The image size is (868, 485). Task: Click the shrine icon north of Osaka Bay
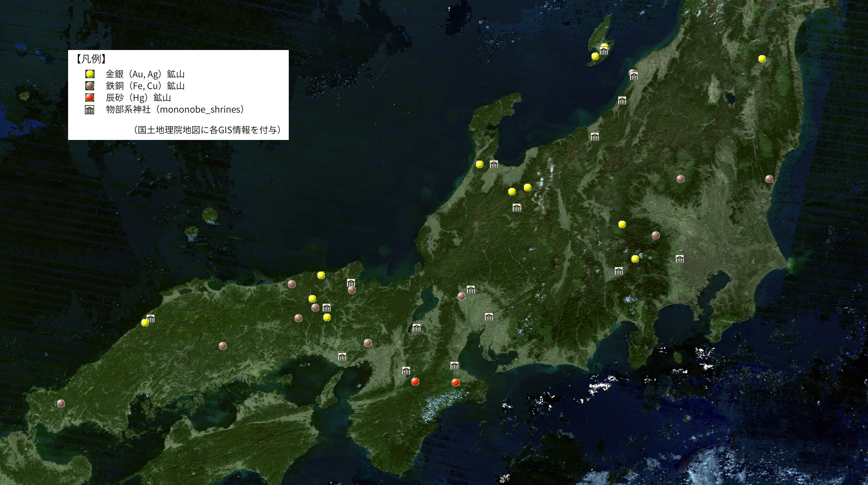click(x=342, y=357)
